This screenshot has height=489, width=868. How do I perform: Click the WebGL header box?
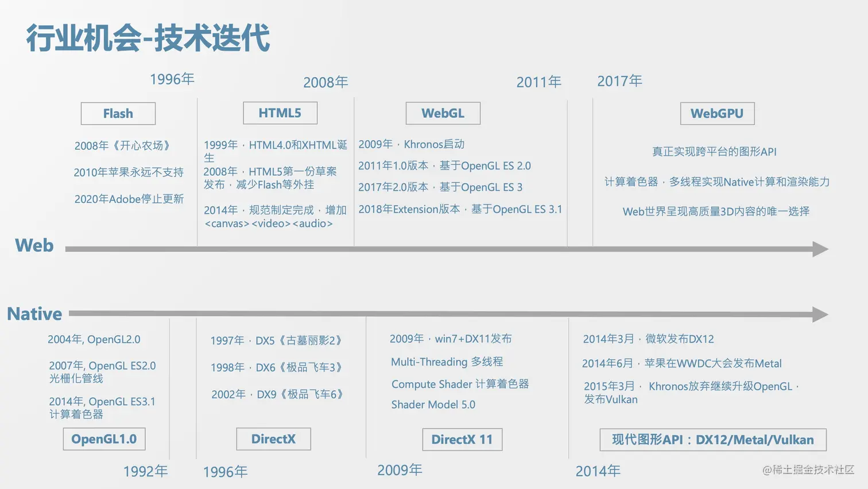tap(443, 113)
